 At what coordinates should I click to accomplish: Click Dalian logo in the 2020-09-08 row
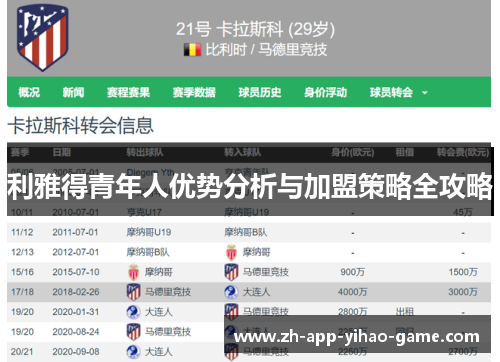[133, 352]
